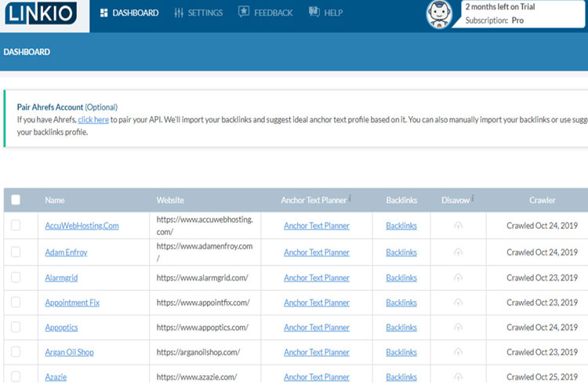
Task: Click Disavow upload icon for Adam Enfroy
Action: (x=459, y=252)
